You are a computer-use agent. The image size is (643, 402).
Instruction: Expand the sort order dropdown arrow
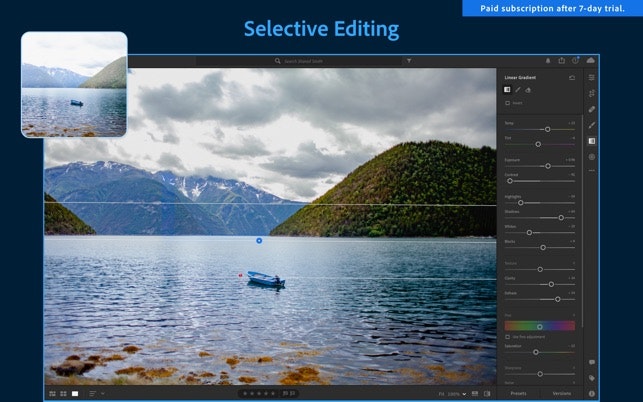[103, 394]
